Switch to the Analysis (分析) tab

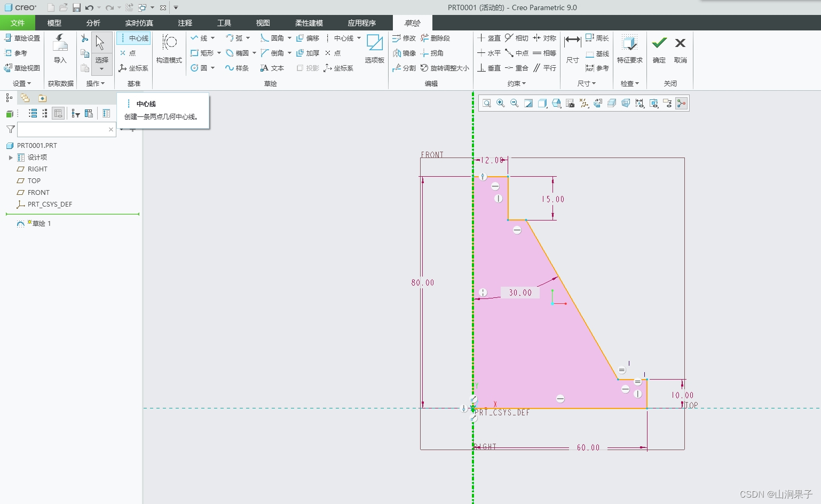(x=93, y=23)
